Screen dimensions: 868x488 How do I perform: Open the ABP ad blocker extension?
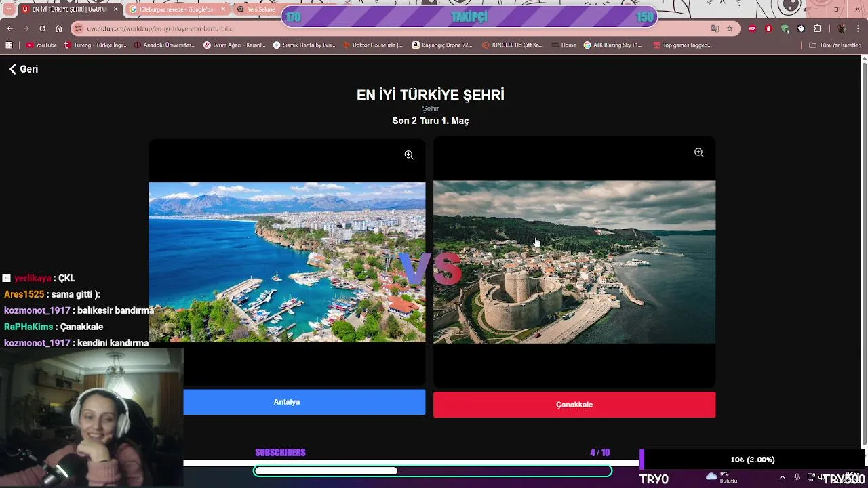click(x=752, y=28)
